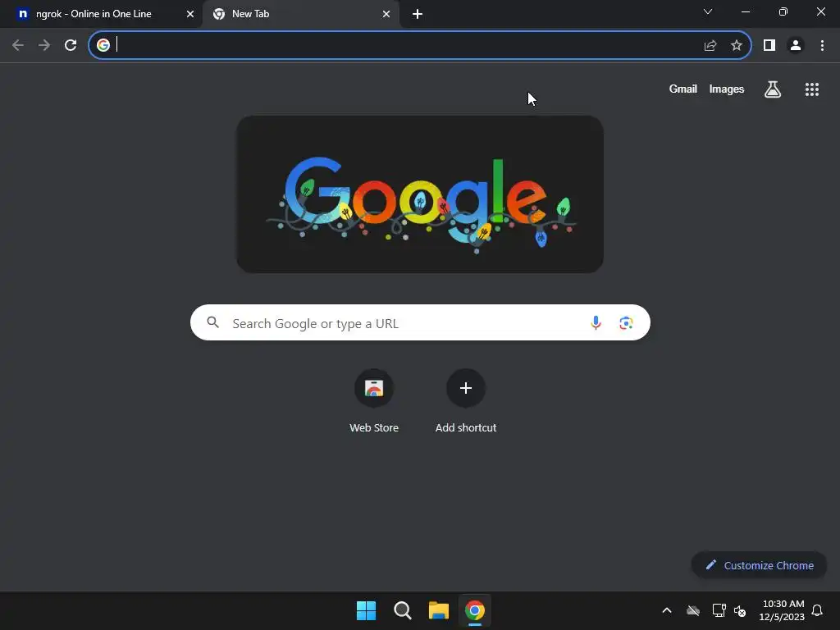
Task: Click the Customize Chrome button
Action: [759, 565]
